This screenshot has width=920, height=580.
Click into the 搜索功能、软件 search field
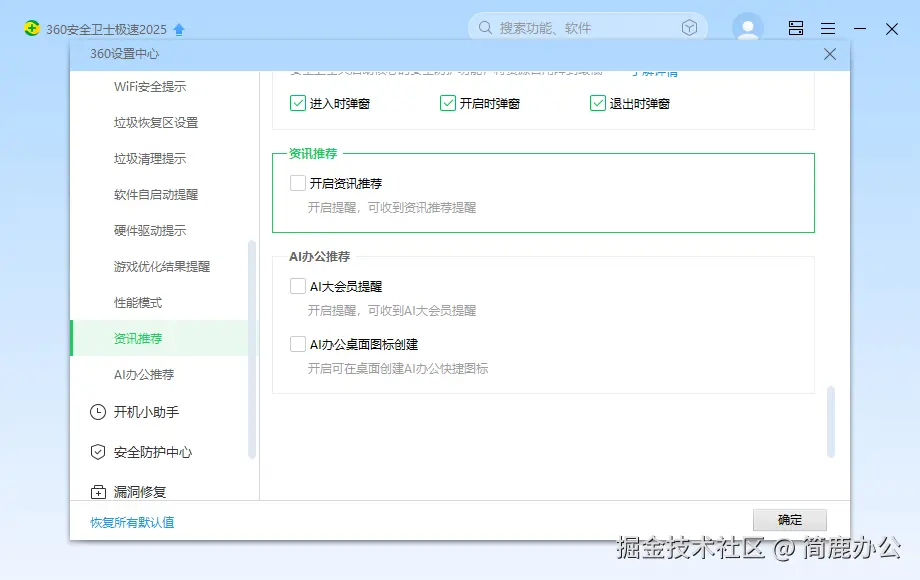coord(588,28)
